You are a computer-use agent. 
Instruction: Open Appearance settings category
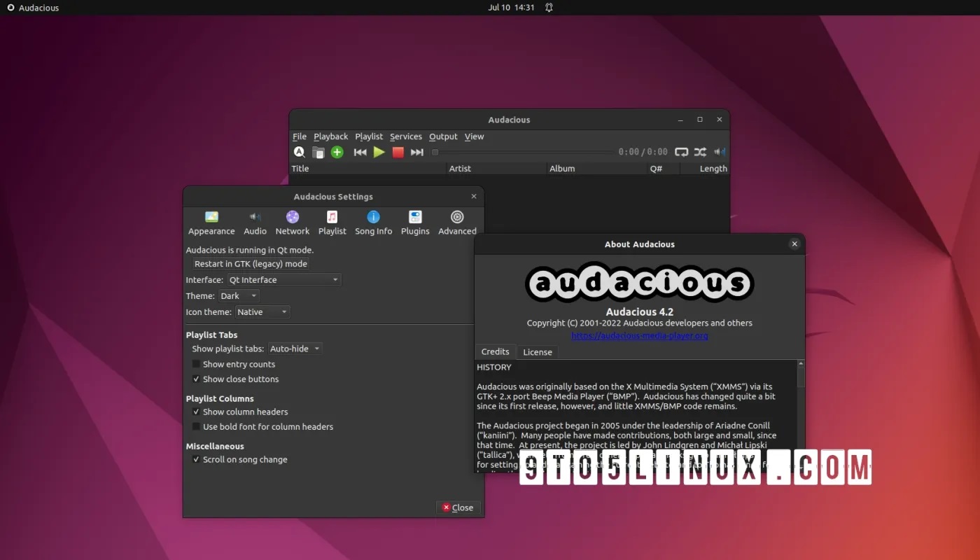click(x=211, y=223)
